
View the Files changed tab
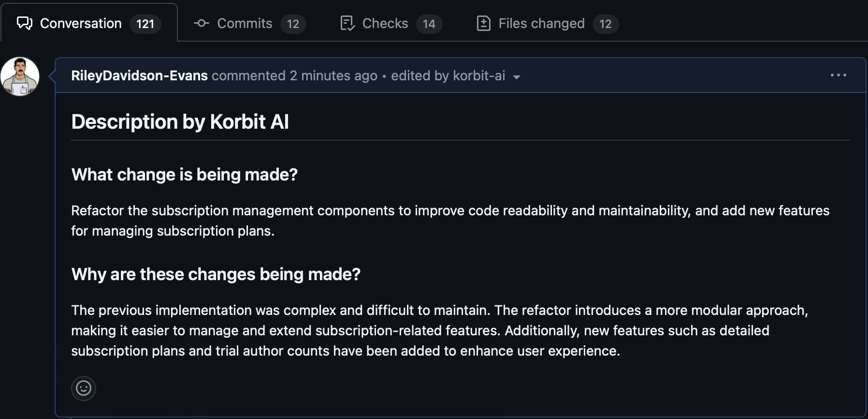pyautogui.click(x=547, y=23)
